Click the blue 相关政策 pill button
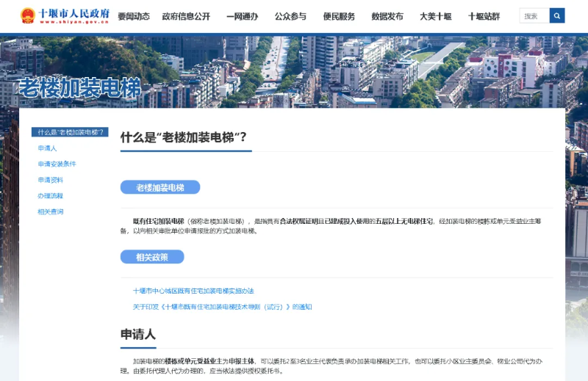The width and height of the screenshot is (588, 381). pos(152,257)
